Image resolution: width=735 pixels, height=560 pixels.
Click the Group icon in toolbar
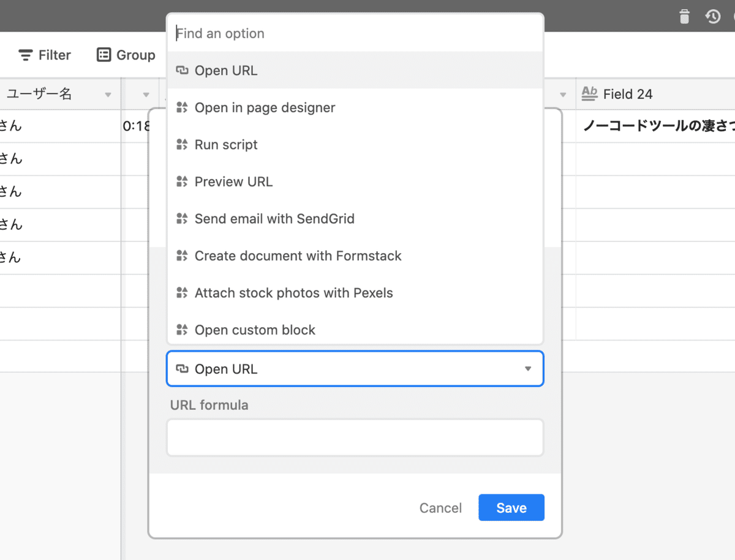(x=104, y=55)
